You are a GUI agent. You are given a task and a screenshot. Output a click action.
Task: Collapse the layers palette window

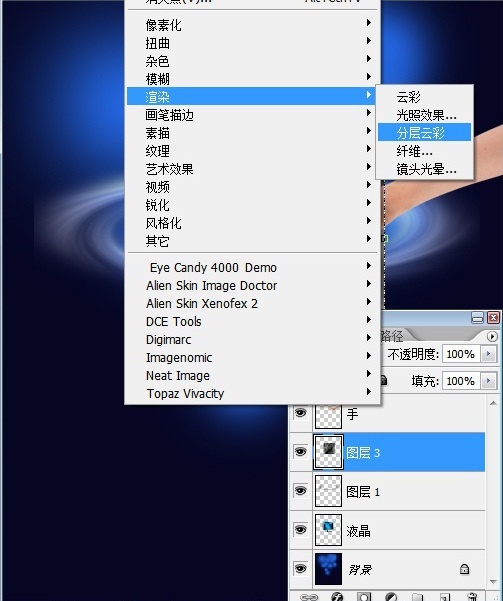pos(477,318)
